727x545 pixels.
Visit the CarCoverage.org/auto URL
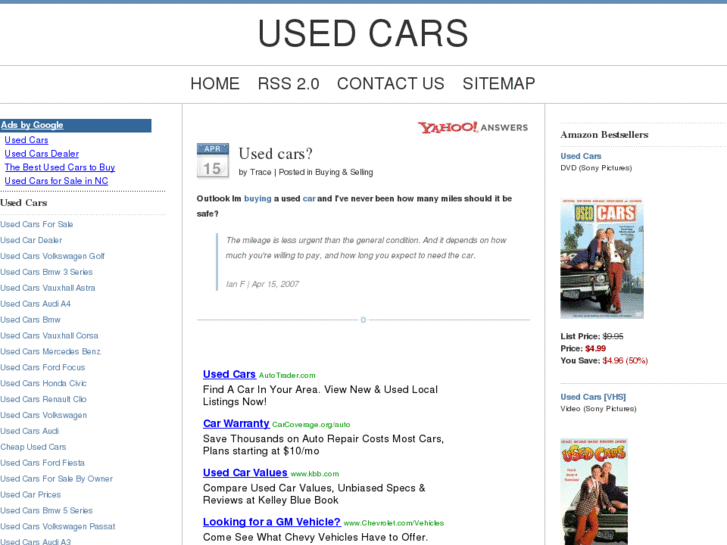(311, 424)
